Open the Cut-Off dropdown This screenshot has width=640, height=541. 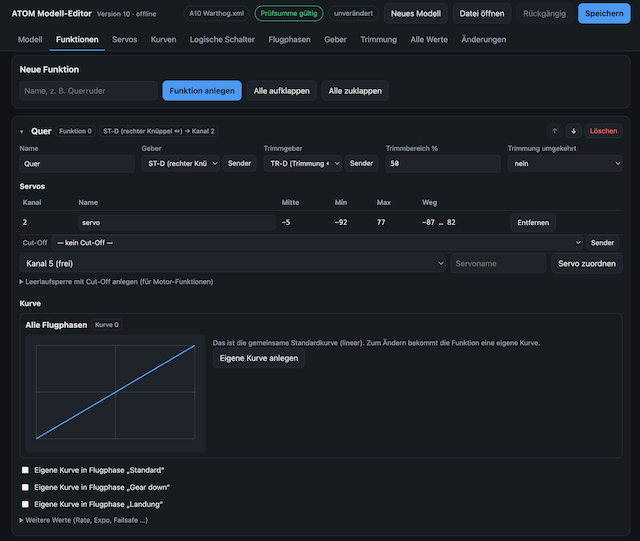point(317,243)
